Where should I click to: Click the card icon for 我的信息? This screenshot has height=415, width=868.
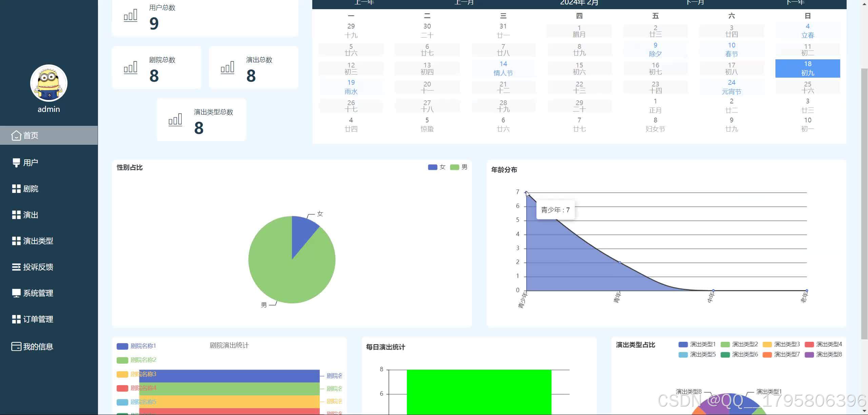16,347
